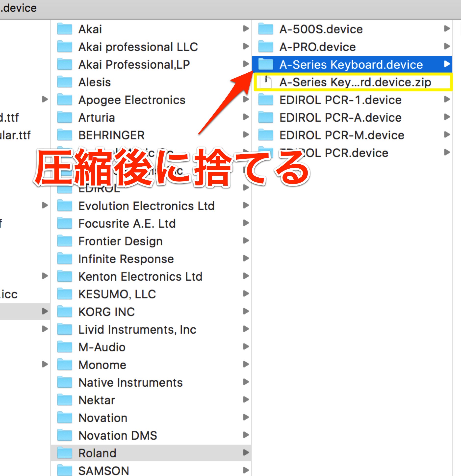
Task: Click the Evolution Electronics Ltd folder icon
Action: click(65, 206)
